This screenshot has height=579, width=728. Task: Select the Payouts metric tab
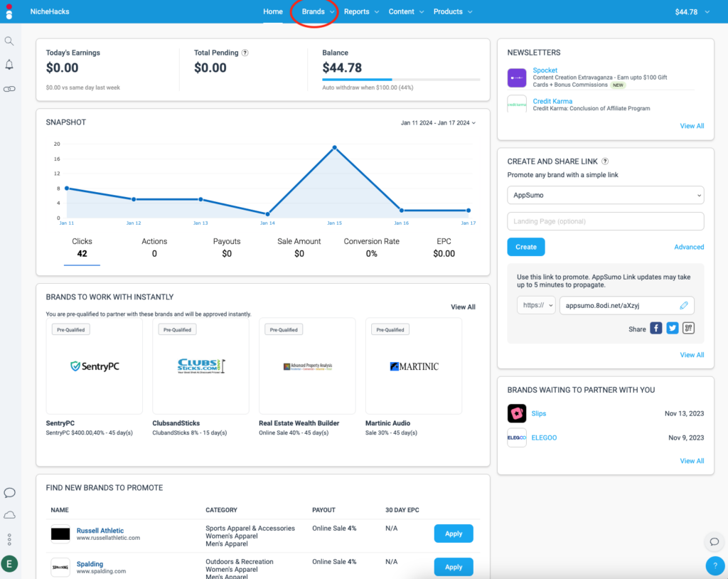click(x=227, y=248)
